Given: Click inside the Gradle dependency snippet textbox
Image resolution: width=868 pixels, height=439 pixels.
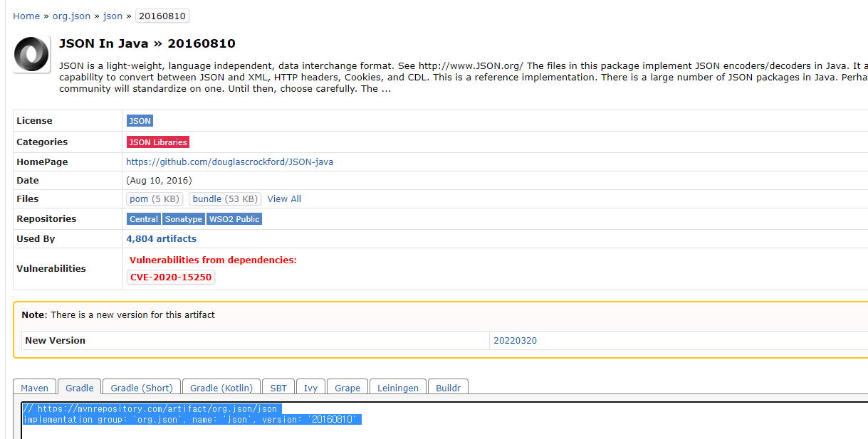Looking at the screenshot, I should coord(444,421).
